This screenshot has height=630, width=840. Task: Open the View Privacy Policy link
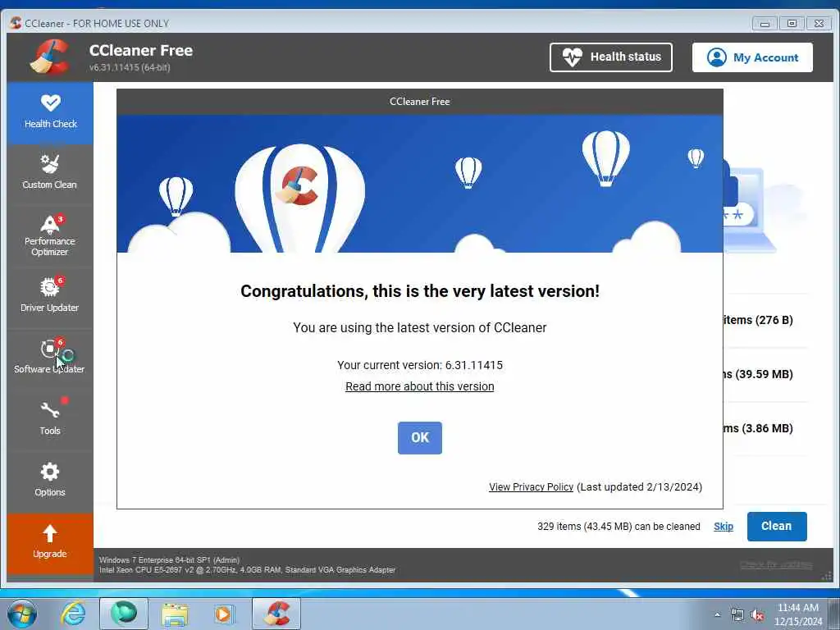531,487
